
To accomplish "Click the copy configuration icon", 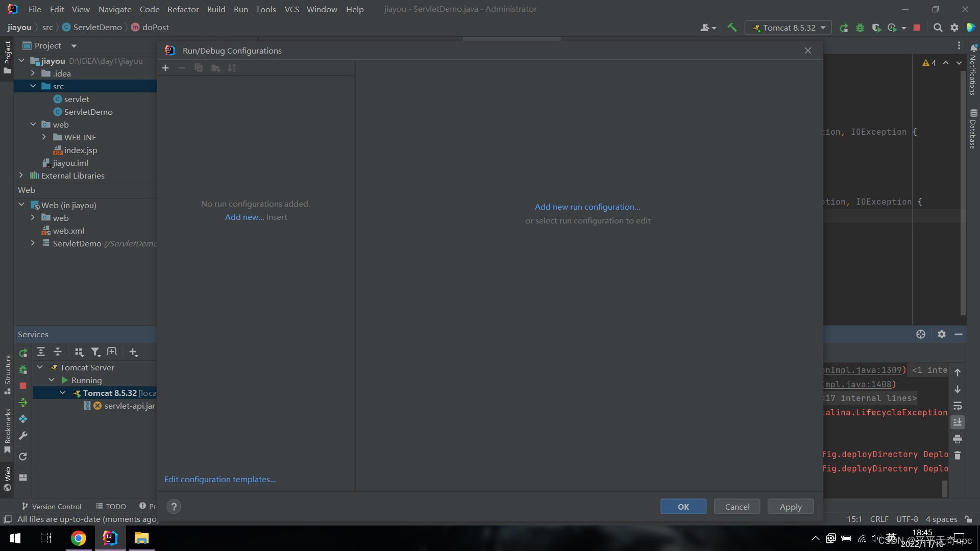I will [198, 67].
